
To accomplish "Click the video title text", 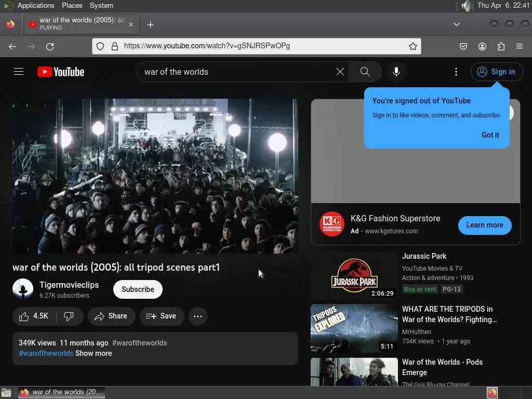I will click(x=116, y=268).
